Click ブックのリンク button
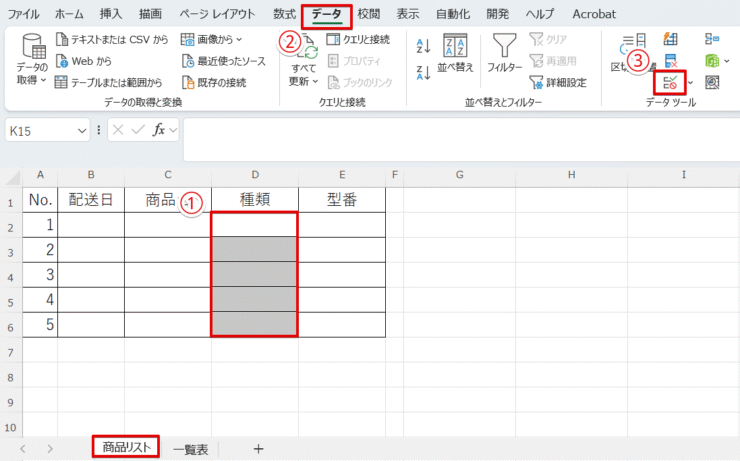The width and height of the screenshot is (740, 461). (360, 83)
